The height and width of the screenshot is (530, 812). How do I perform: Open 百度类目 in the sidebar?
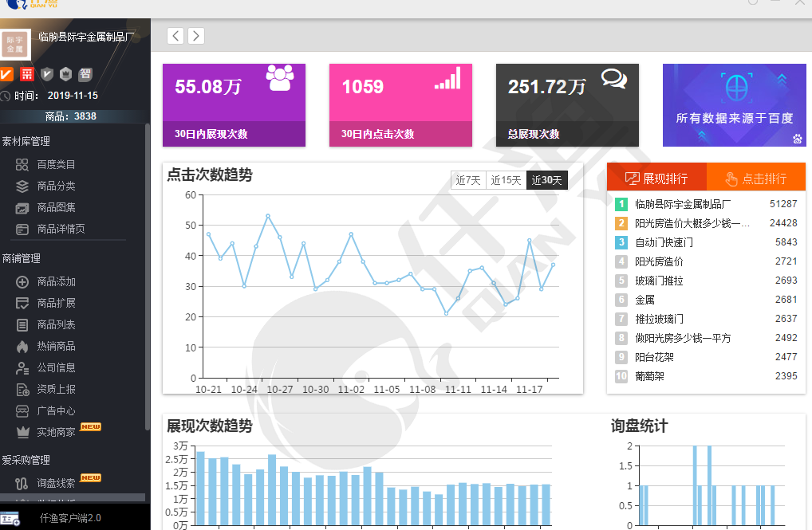(56, 165)
